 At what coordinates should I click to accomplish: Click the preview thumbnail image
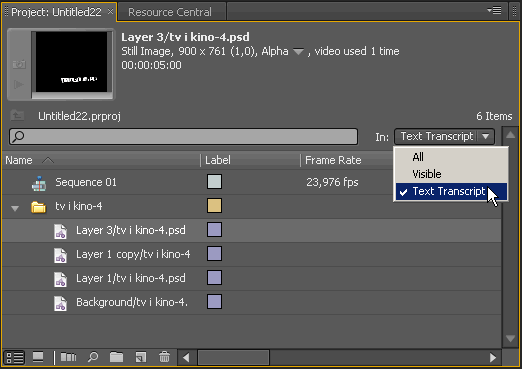click(x=72, y=62)
